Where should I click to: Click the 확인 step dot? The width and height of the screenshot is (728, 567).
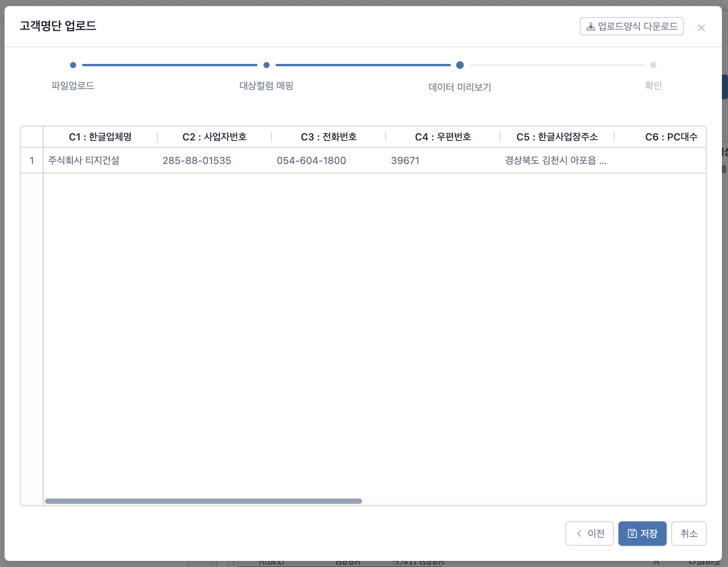click(x=653, y=65)
